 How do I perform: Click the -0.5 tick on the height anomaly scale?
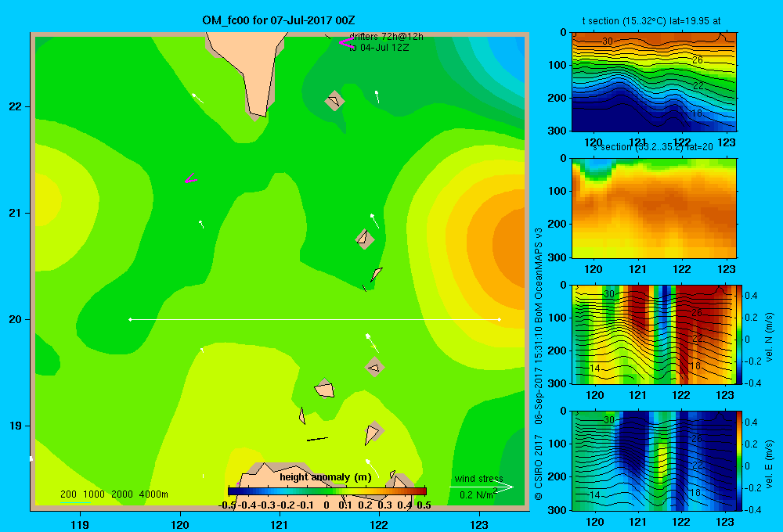[226, 505]
